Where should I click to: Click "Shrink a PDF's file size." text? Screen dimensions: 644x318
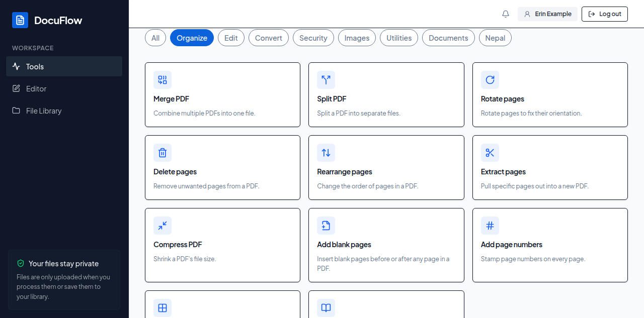pos(185,259)
